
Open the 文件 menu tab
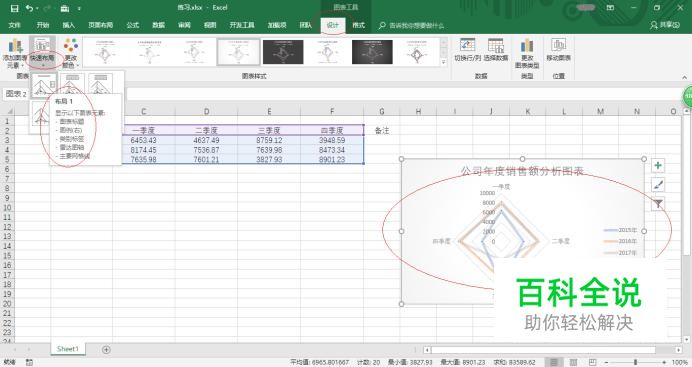tap(15, 25)
